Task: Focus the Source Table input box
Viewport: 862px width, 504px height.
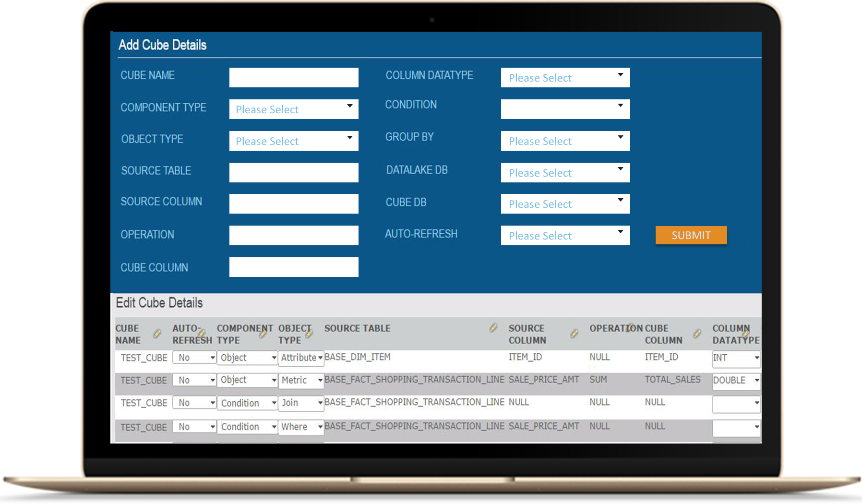Action: click(x=294, y=173)
